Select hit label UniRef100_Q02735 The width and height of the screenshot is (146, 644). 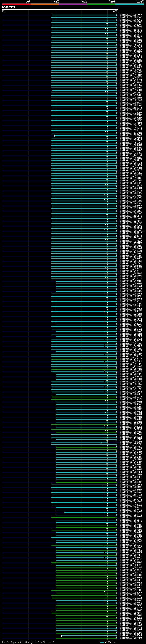(x=131, y=32)
